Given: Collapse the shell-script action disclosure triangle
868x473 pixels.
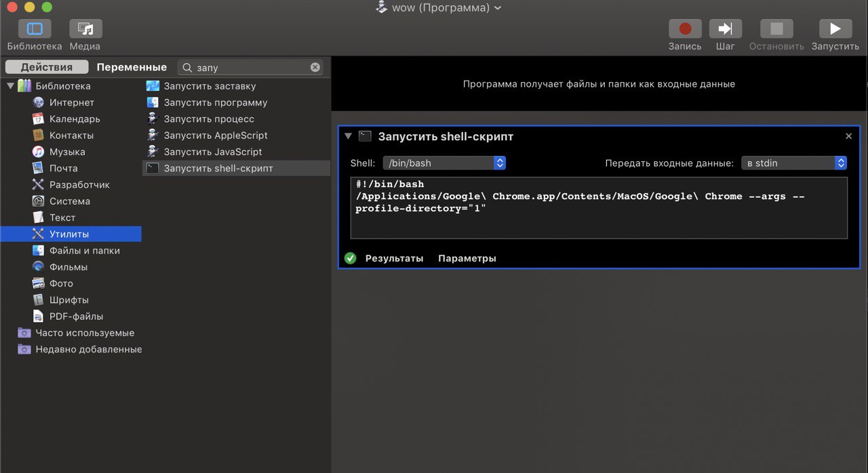Looking at the screenshot, I should point(348,136).
